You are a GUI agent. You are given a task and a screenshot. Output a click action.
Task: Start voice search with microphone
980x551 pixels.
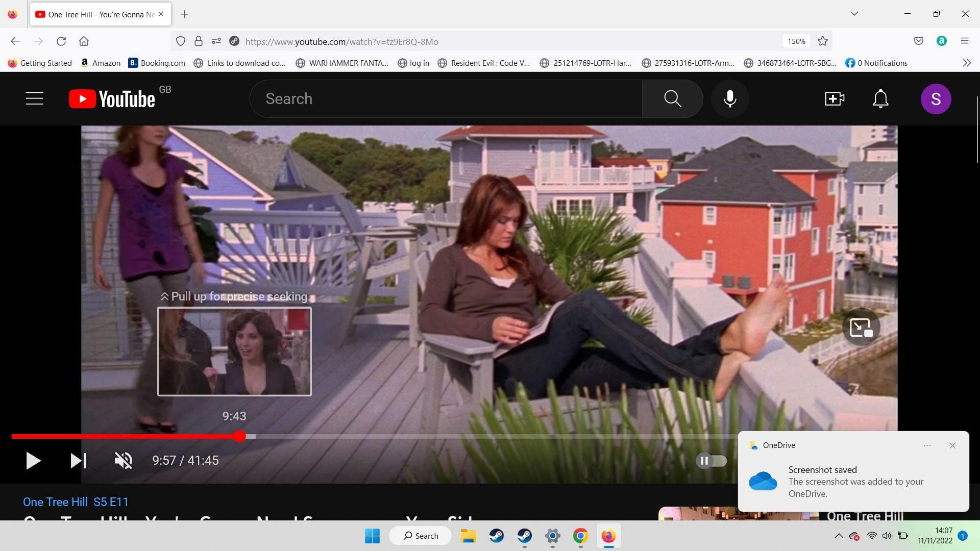730,98
